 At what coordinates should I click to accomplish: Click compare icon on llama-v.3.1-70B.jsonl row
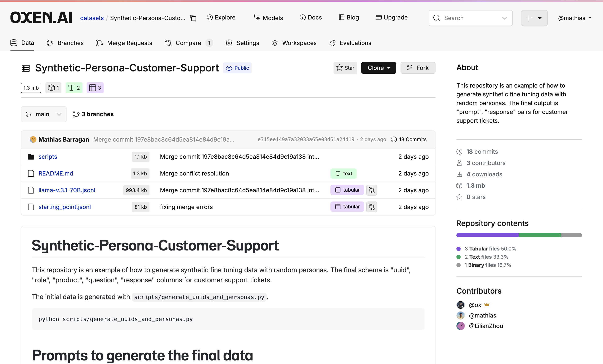[x=371, y=190]
